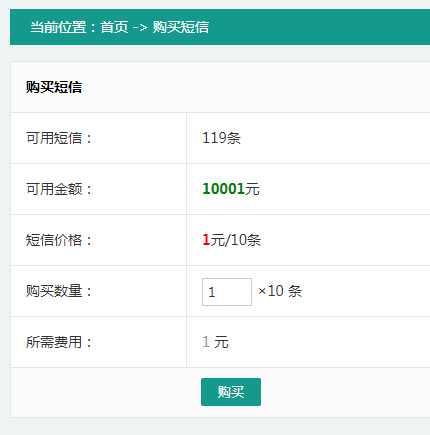430x435 pixels.
Task: Click the 购买短信 panel heading
Action: [x=54, y=87]
